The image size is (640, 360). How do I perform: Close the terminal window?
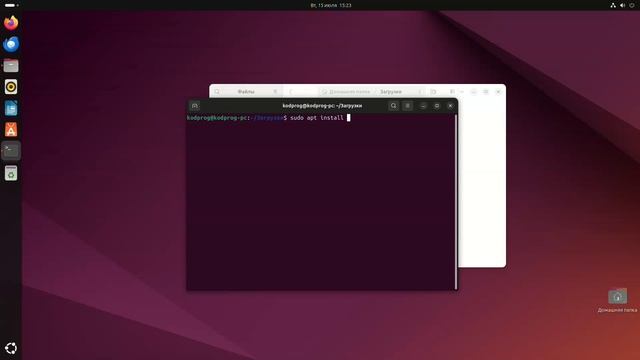point(450,106)
